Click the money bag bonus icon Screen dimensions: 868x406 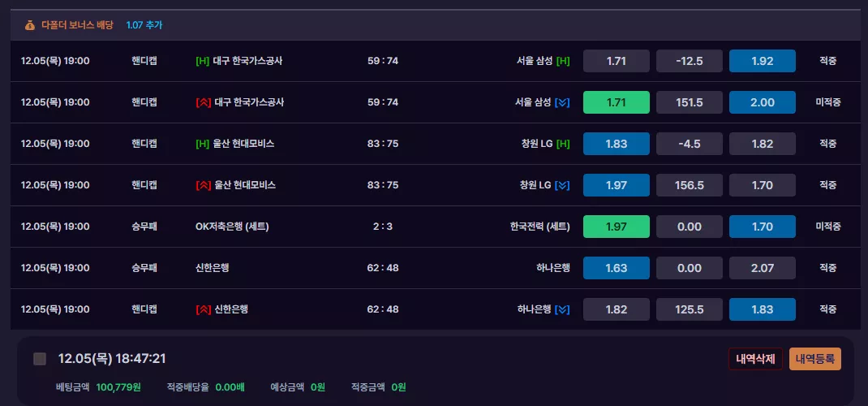[x=30, y=25]
